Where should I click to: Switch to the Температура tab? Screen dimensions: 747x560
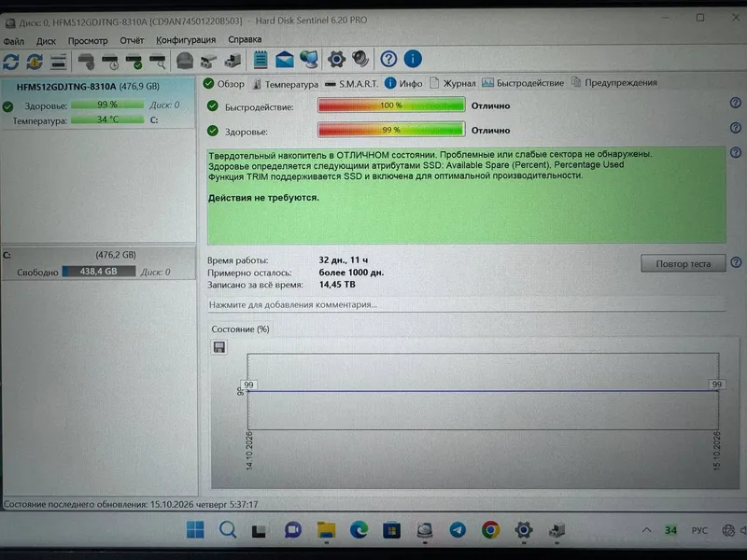coord(285,84)
